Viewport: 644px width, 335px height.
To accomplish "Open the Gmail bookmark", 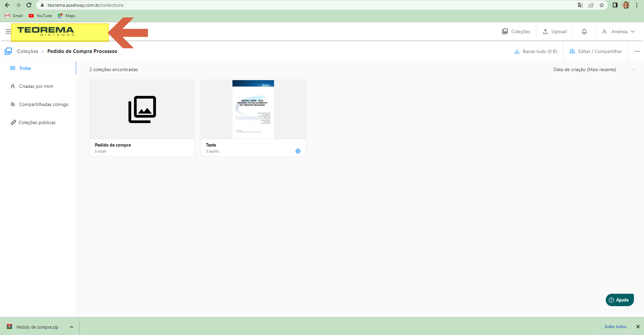I will pos(14,16).
